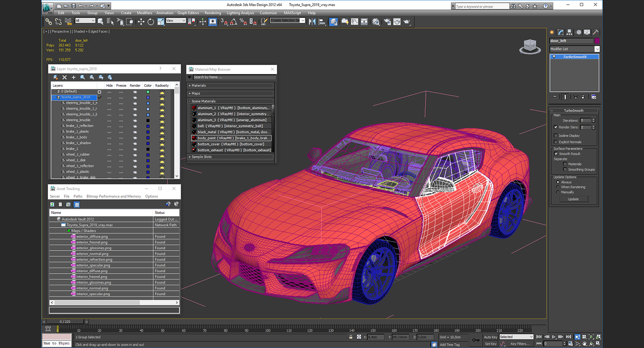
Task: Open the Selected key filter dropdown
Action: point(516,337)
